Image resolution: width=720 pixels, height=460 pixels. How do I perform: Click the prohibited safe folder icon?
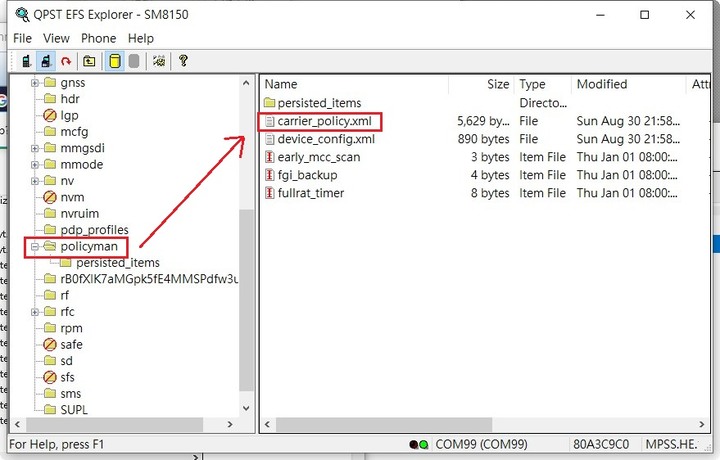50,344
